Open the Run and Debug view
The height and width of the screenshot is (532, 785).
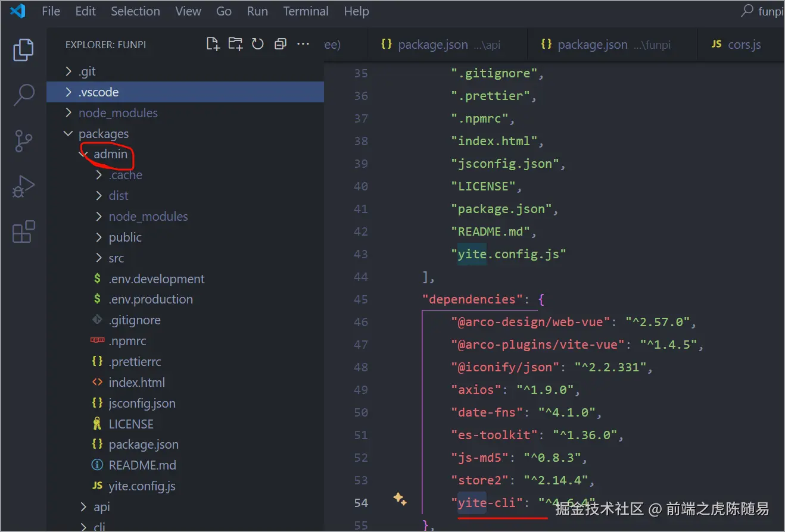click(x=23, y=187)
